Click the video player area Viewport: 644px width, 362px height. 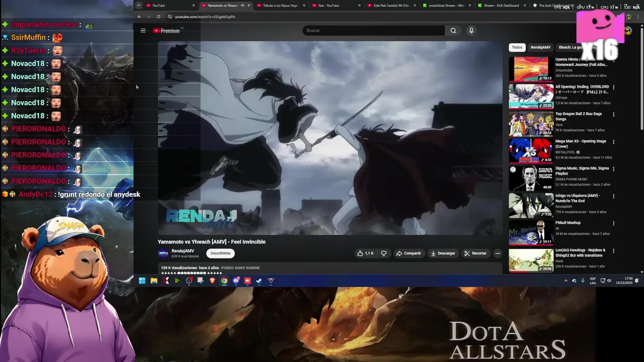(330, 138)
